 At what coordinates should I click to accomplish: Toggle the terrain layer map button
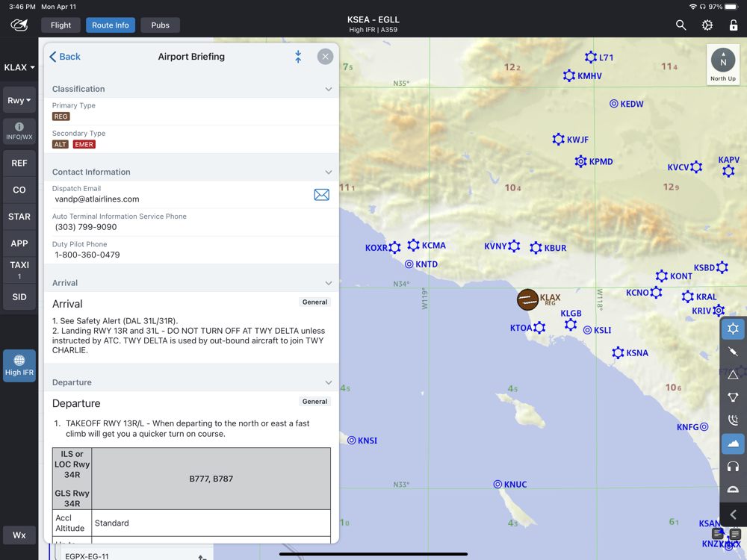pos(733,444)
